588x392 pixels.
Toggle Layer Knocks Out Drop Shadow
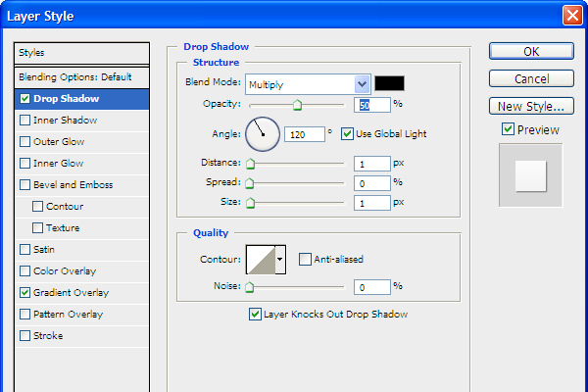pos(255,314)
